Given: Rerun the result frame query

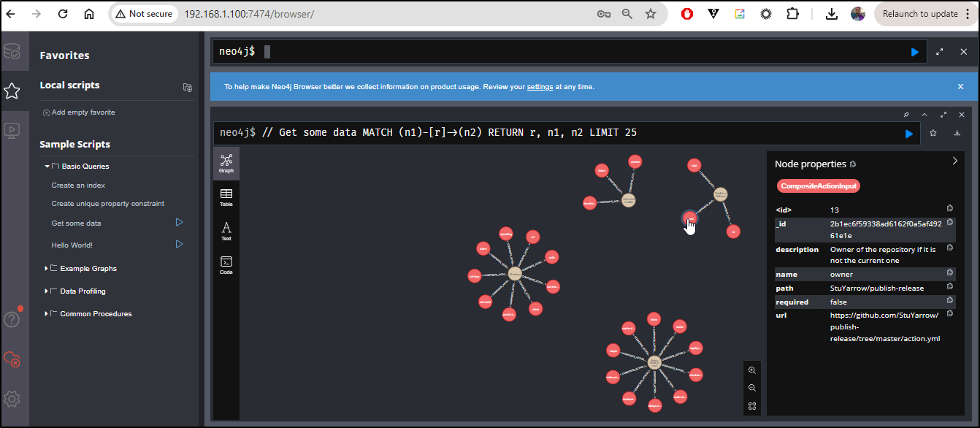Looking at the screenshot, I should 909,134.
